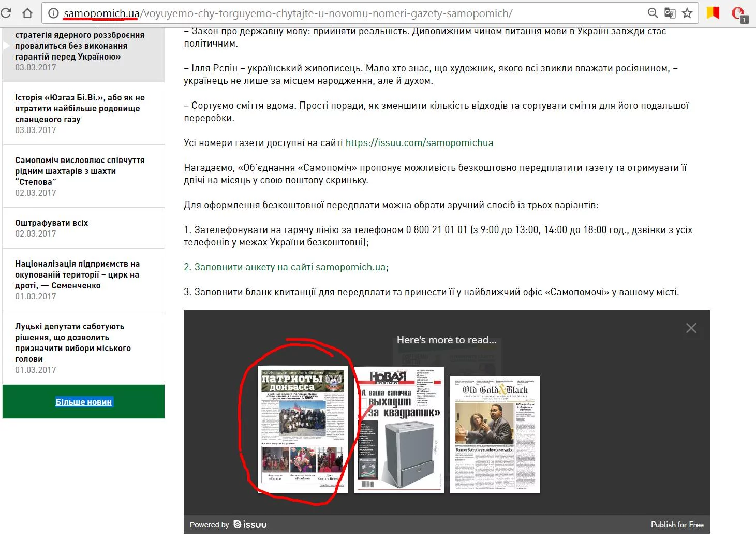
Task: Open the zoom magnifier icon in address bar
Action: point(653,13)
